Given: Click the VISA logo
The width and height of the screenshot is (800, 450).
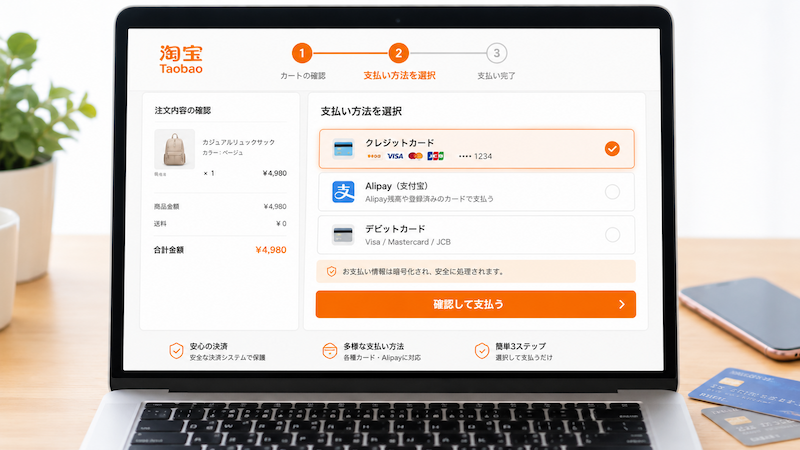Looking at the screenshot, I should pyautogui.click(x=395, y=156).
